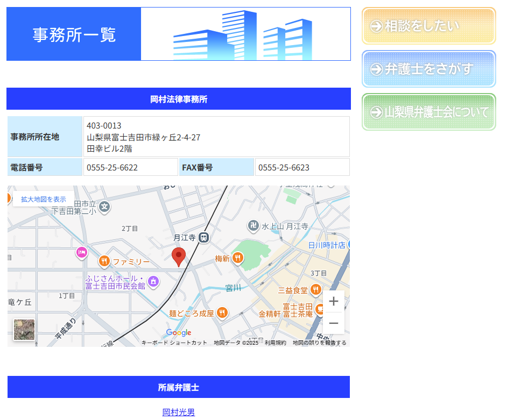
Task: Select the 梅新 restaurant marker
Action: [x=237, y=259]
